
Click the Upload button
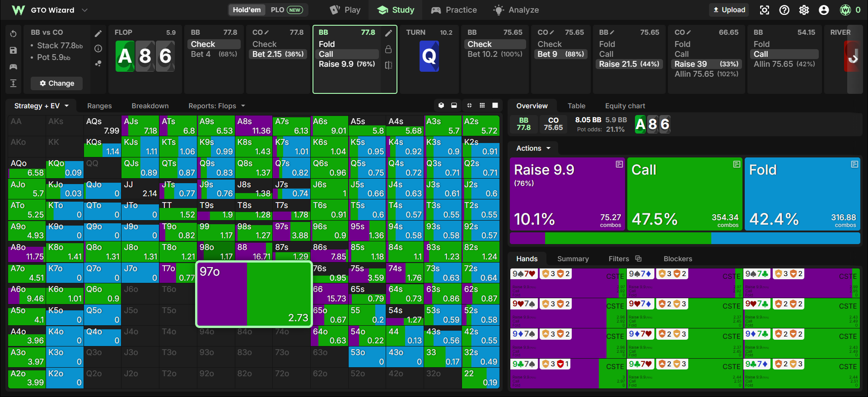pos(729,10)
